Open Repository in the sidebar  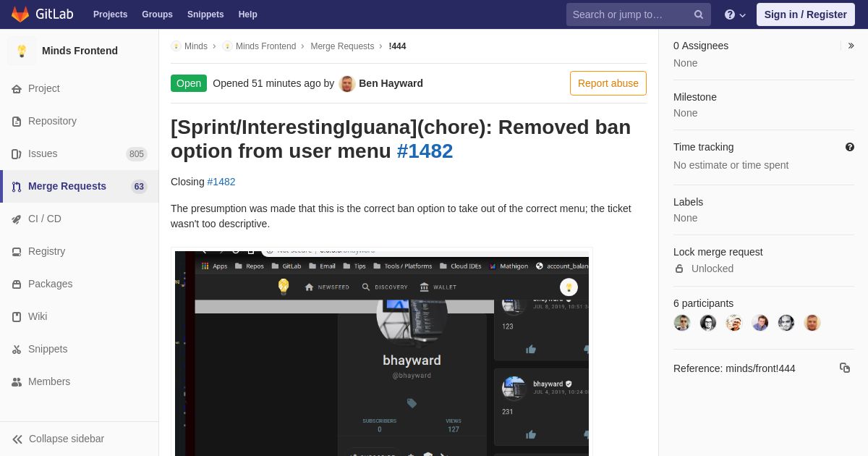tap(52, 121)
